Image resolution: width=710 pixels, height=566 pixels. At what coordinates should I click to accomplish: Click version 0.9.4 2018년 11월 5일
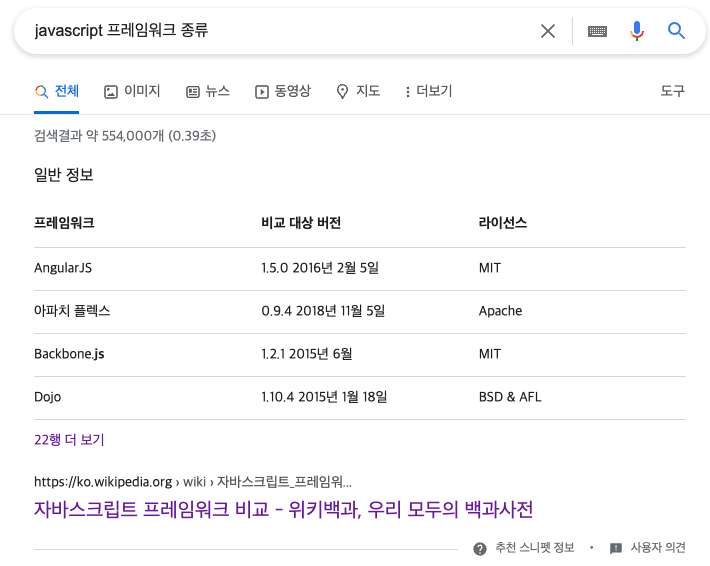click(x=323, y=311)
